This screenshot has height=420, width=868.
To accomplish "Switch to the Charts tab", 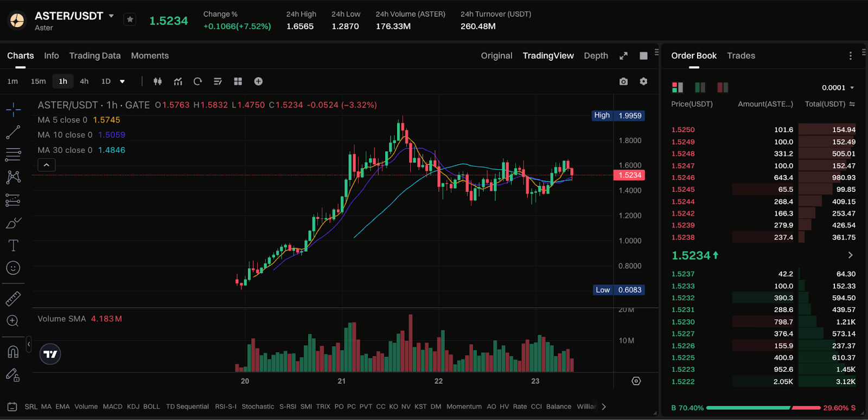I will pyautogui.click(x=21, y=56).
